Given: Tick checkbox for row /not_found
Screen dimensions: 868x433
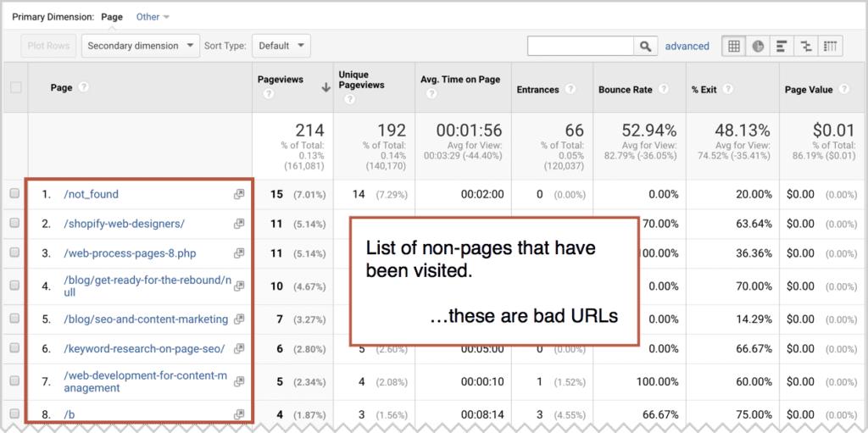Looking at the screenshot, I should (14, 193).
